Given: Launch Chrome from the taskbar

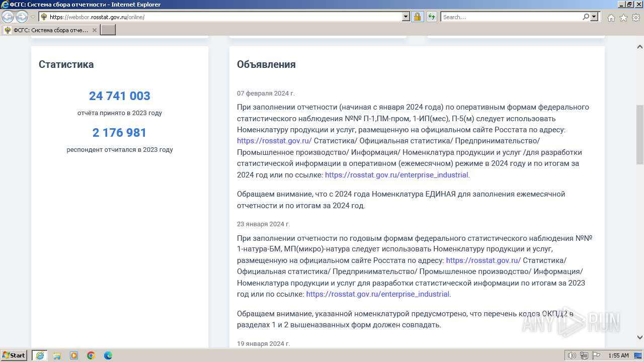Looking at the screenshot, I should [x=91, y=355].
